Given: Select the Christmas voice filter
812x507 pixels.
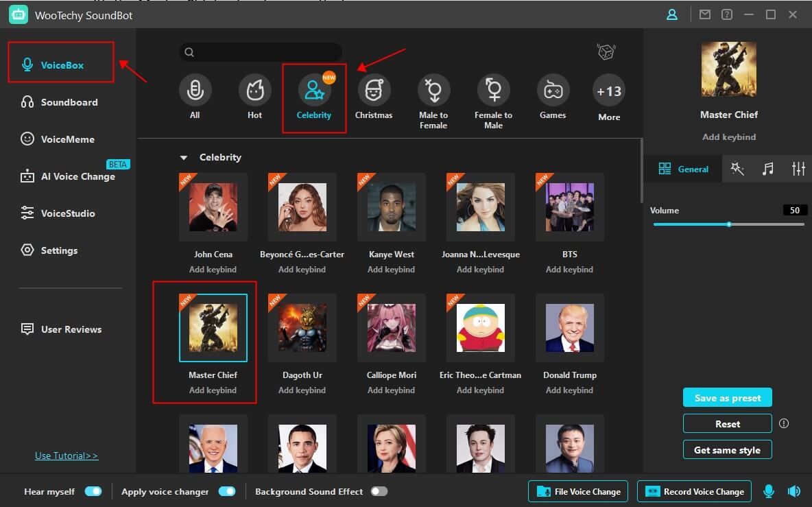Looking at the screenshot, I should pos(374,91).
